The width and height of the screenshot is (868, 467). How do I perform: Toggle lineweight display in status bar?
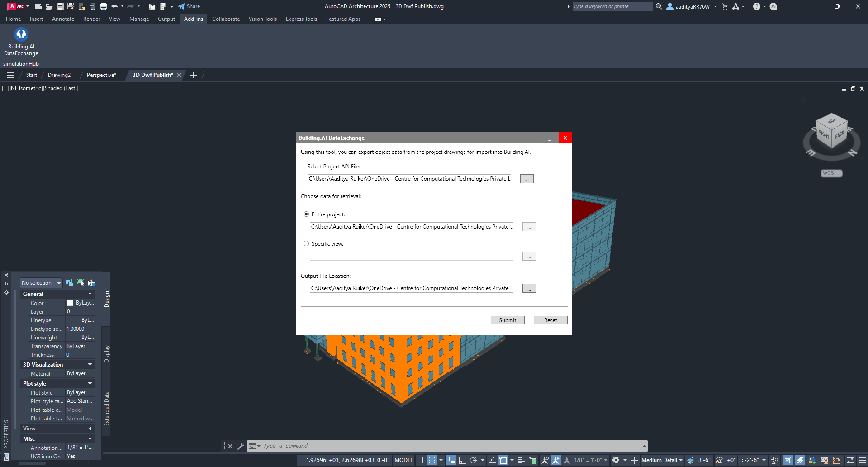point(522,460)
